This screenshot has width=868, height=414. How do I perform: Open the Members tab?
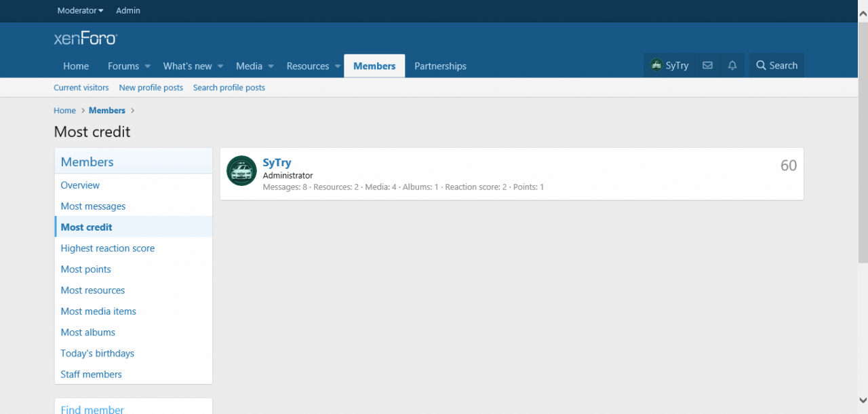coord(374,66)
